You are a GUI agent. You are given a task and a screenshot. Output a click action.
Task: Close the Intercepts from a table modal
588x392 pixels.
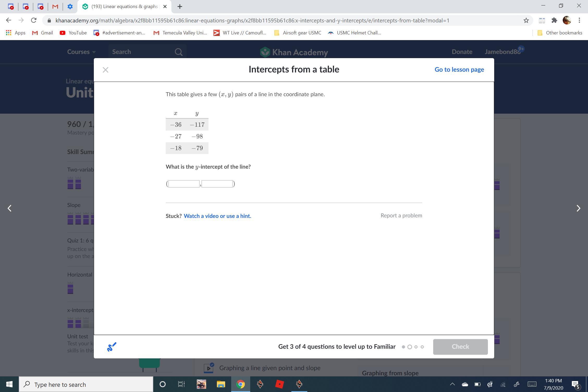tap(106, 70)
